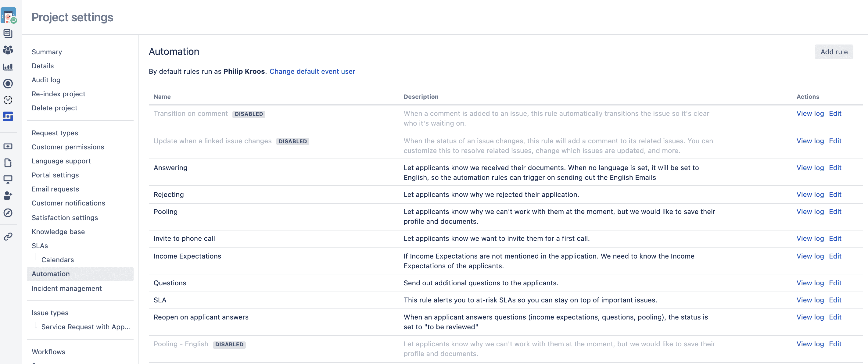Open the Queues icon in sidebar

8,33
